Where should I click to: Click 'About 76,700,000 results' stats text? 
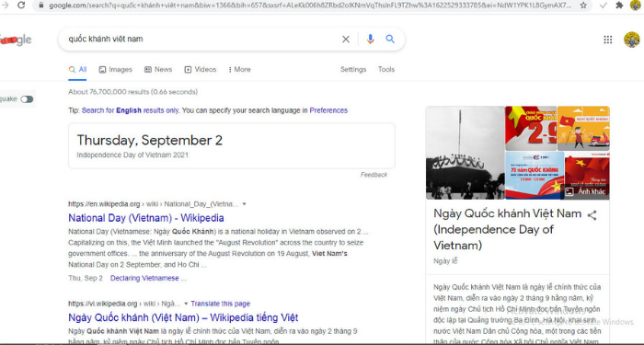pyautogui.click(x=132, y=92)
